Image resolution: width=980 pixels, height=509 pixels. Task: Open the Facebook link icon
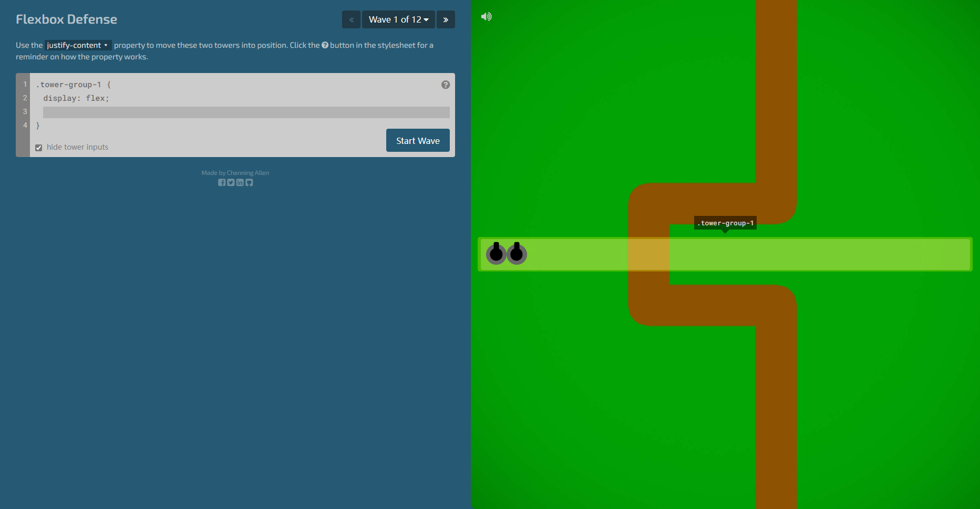222,183
